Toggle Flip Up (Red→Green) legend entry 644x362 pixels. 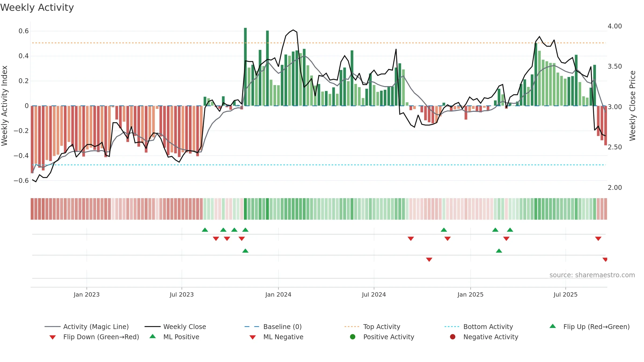coord(590,327)
